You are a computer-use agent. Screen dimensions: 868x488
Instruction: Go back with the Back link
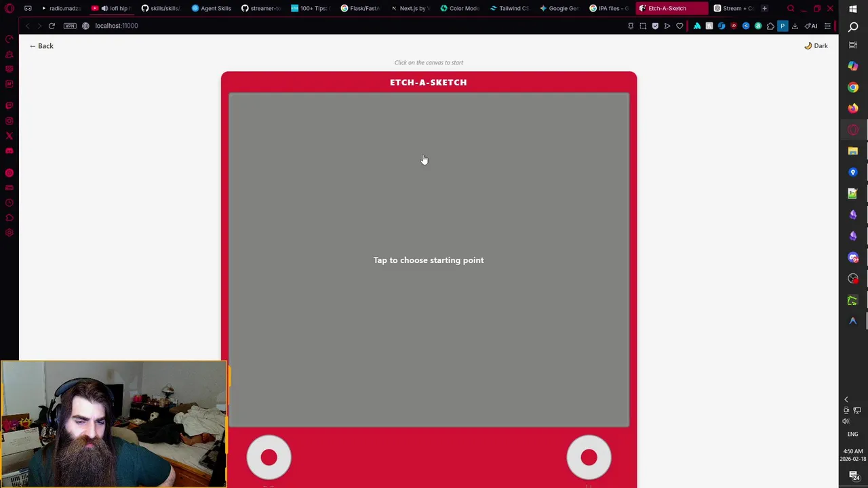point(41,45)
